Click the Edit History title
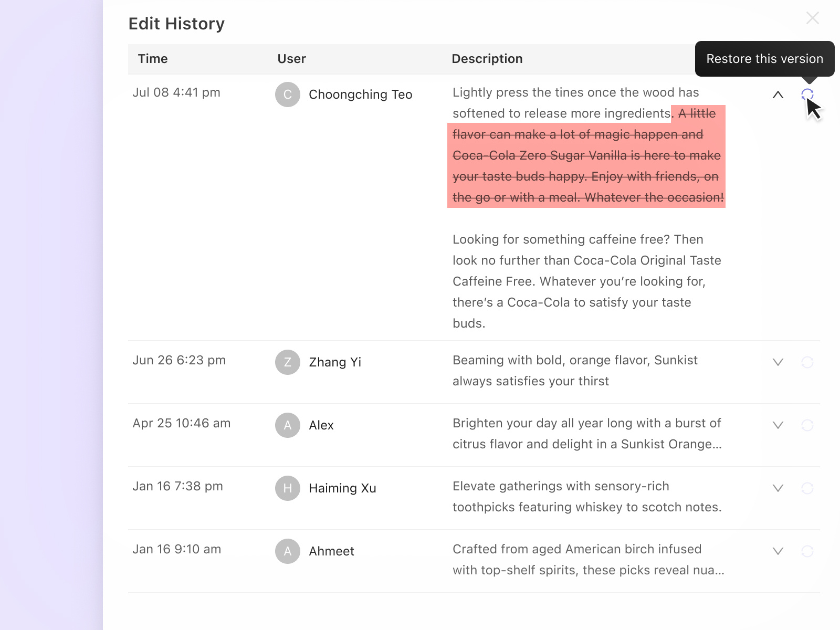This screenshot has width=840, height=630. click(177, 24)
